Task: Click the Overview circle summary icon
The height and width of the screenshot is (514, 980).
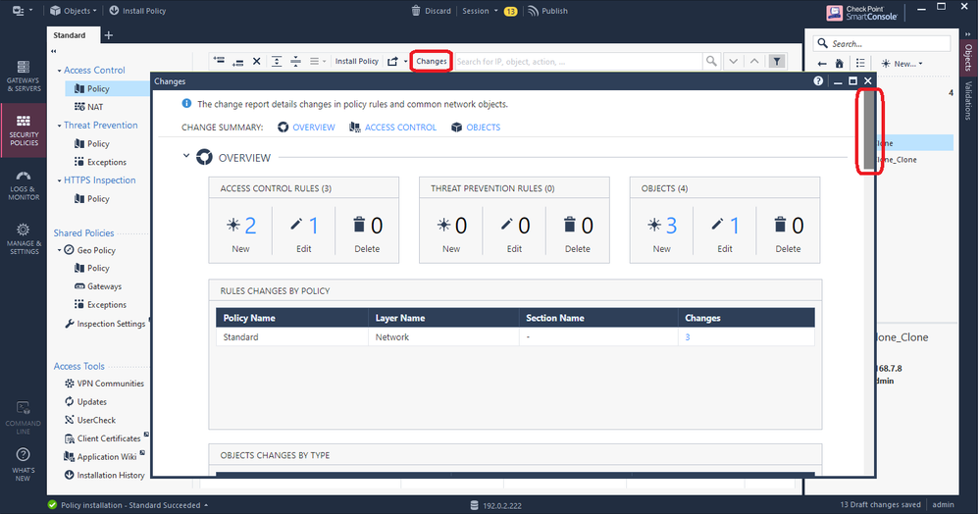Action: tap(284, 127)
